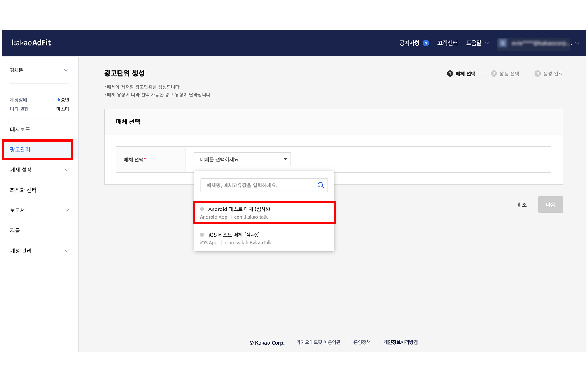Open 카카오애드핏 이용약관 footer link
The image size is (588, 382).
click(318, 342)
